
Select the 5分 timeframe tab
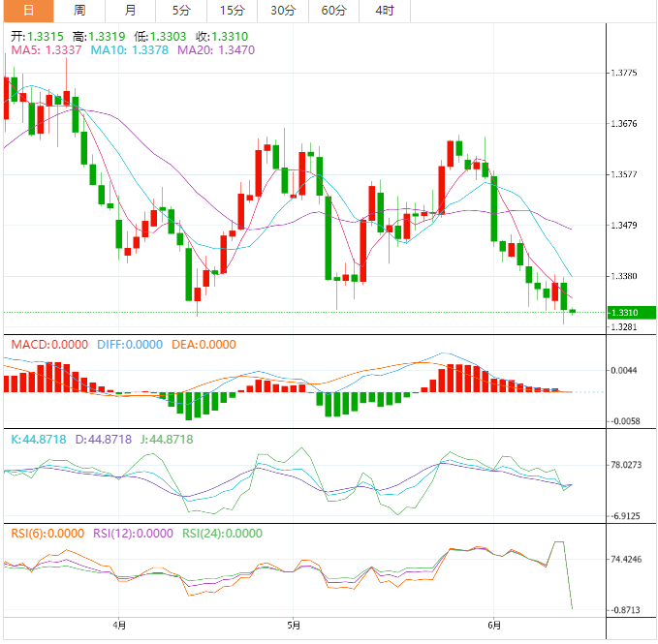181,11
